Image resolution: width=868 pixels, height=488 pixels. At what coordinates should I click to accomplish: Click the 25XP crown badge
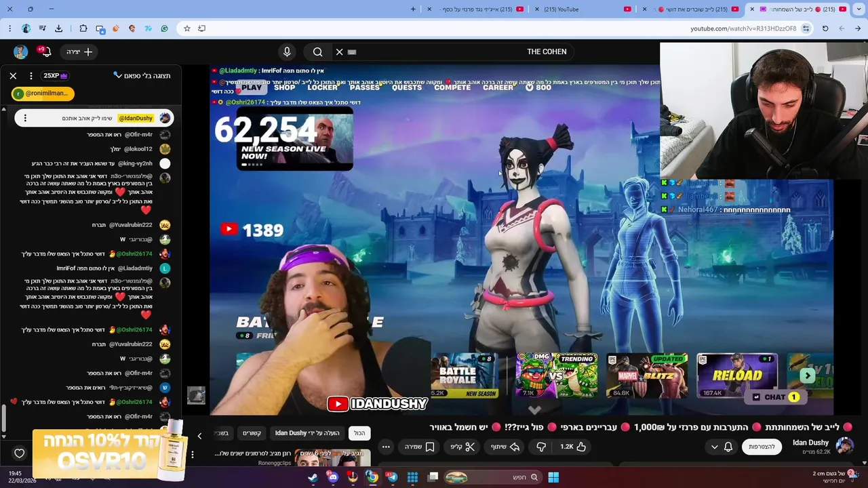[x=56, y=76]
